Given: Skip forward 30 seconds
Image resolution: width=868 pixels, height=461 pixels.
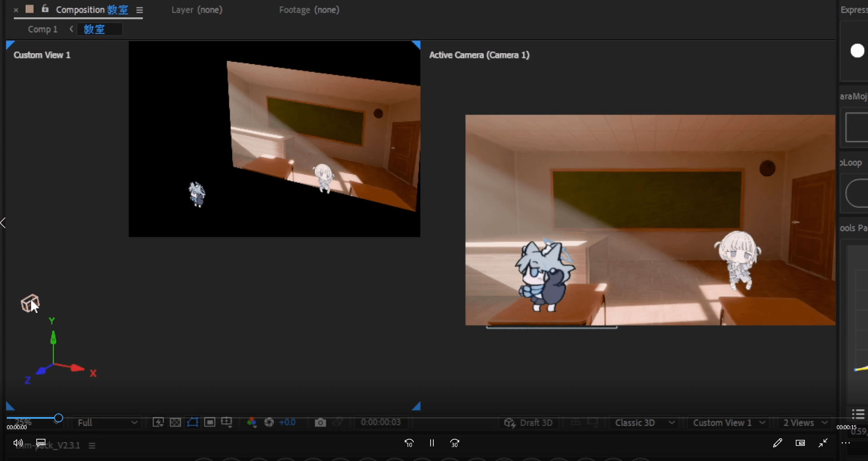Looking at the screenshot, I should tap(455, 443).
